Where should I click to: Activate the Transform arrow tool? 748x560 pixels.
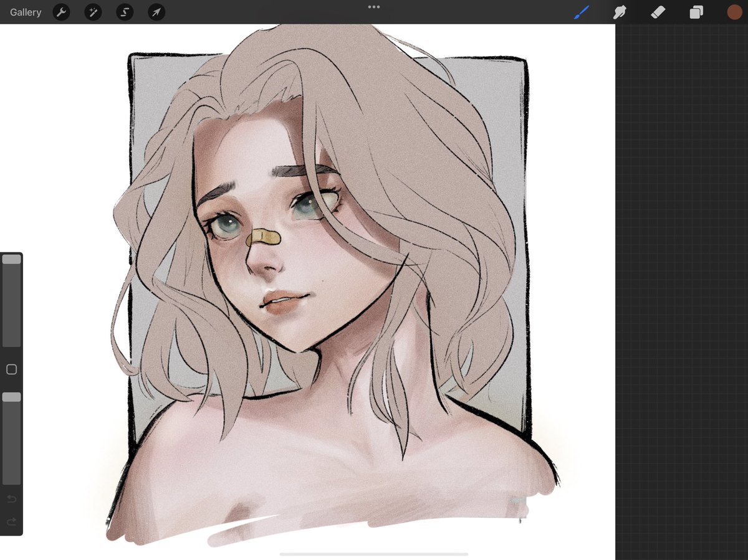(x=156, y=12)
